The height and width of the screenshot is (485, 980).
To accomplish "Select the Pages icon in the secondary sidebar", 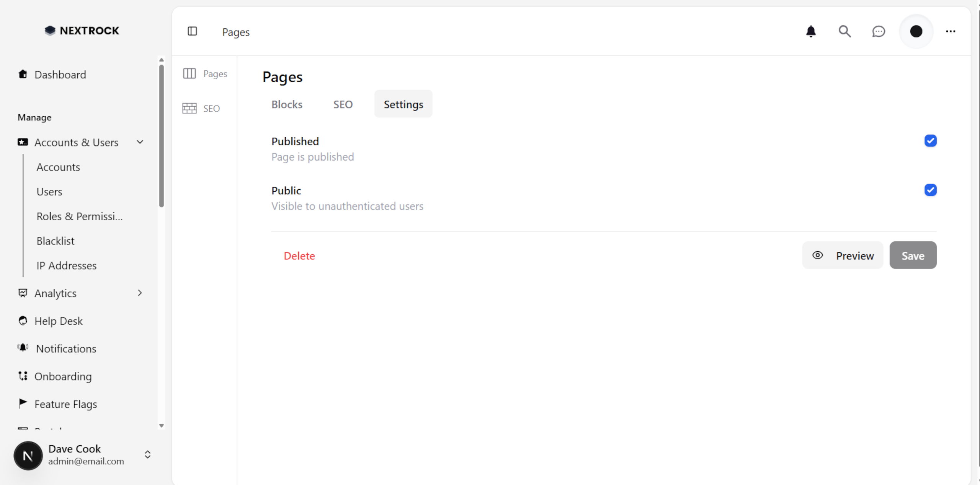I will pos(189,73).
